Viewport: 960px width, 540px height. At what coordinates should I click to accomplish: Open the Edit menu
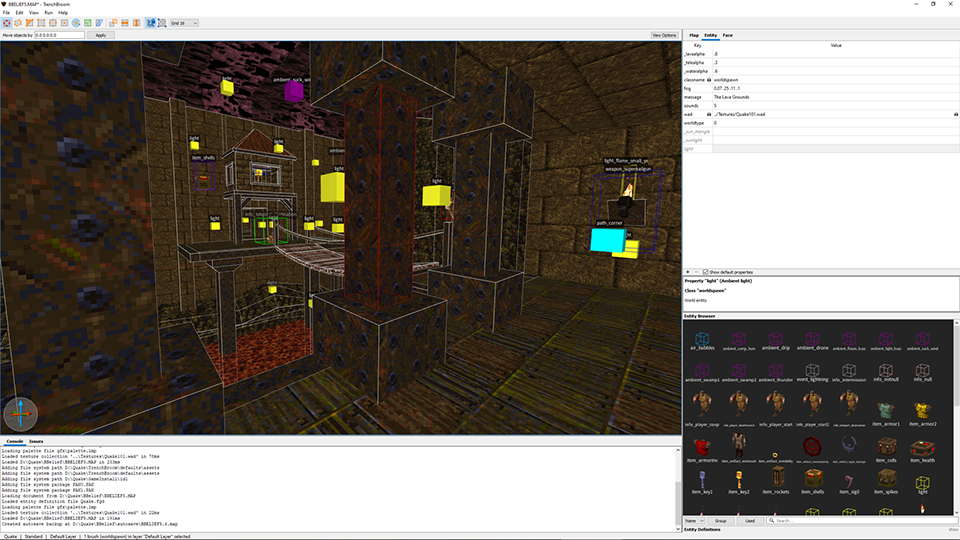tap(20, 12)
